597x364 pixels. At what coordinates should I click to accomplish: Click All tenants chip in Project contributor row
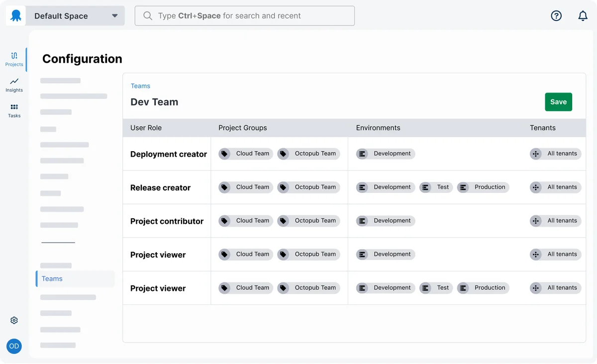point(555,221)
